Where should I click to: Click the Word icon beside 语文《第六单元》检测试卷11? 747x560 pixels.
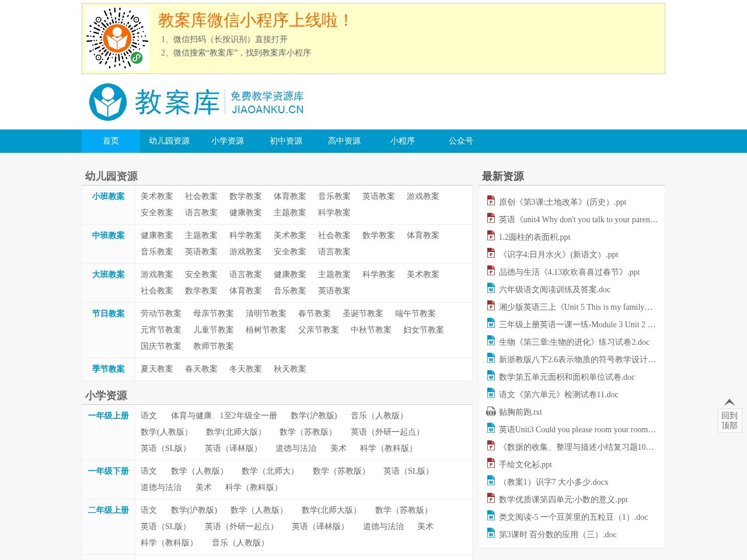click(x=491, y=393)
